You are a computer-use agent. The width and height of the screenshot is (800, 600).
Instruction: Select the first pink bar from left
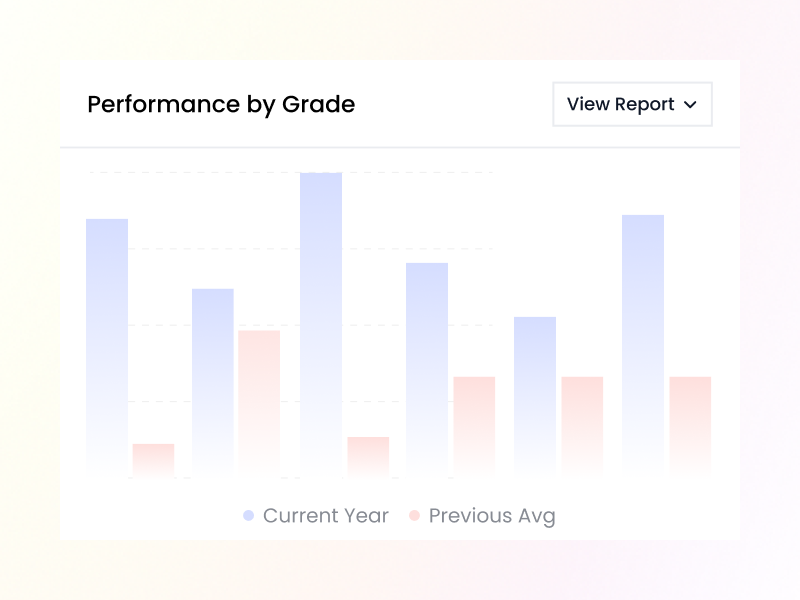coord(153,459)
